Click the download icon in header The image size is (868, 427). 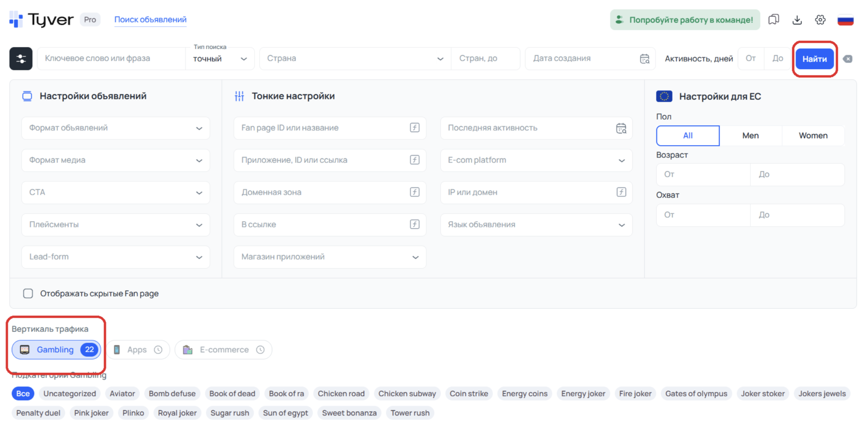pos(797,20)
